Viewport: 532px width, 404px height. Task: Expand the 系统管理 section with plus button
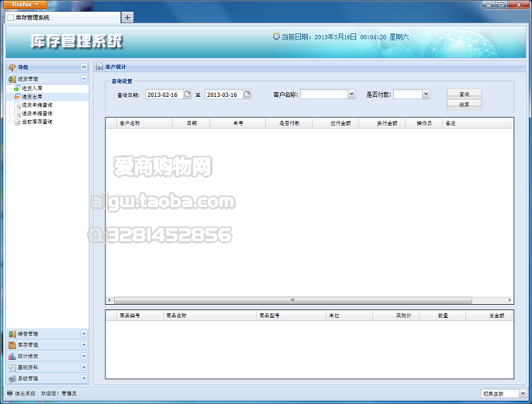[x=84, y=378]
